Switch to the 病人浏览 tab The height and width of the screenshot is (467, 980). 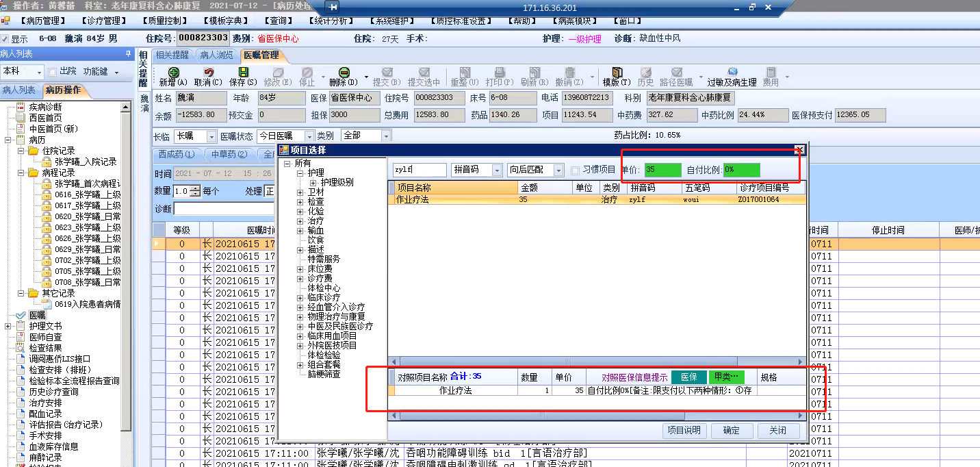point(217,55)
